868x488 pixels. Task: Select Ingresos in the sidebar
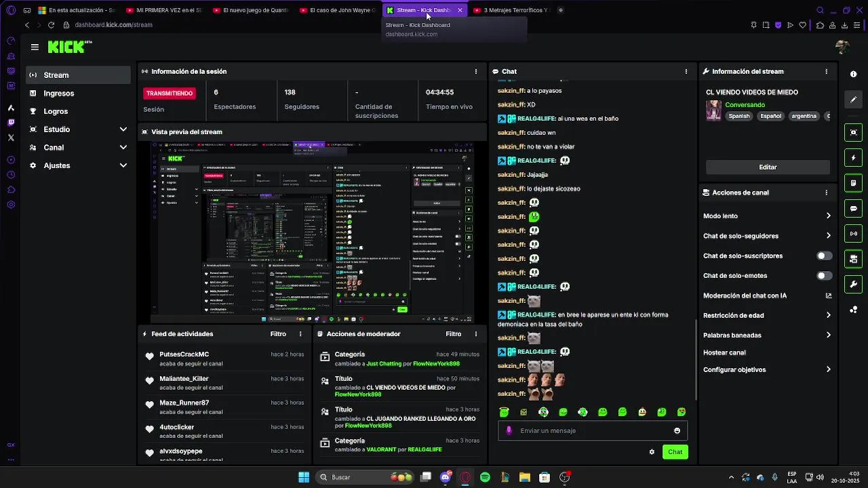click(78, 94)
